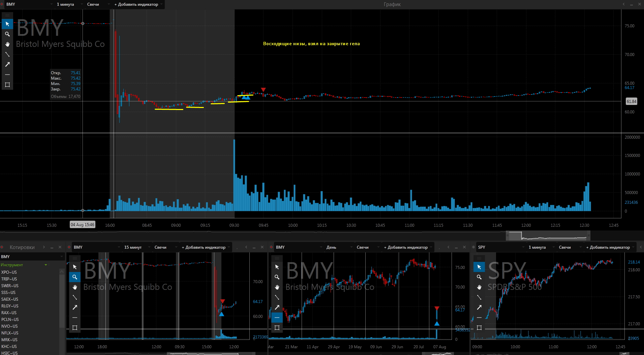Select the horizontal line tool in the BMY daily chart
The image size is (644, 355).
tap(277, 318)
